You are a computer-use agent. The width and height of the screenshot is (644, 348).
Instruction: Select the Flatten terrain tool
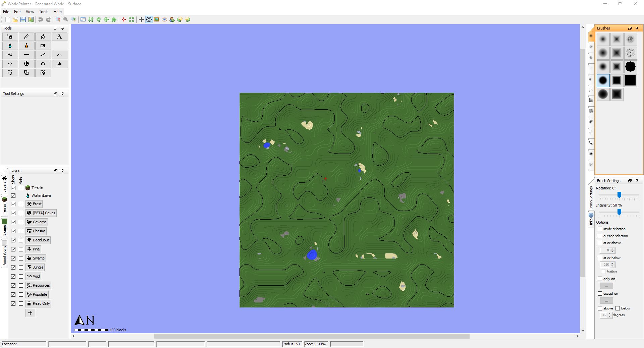[x=26, y=55]
